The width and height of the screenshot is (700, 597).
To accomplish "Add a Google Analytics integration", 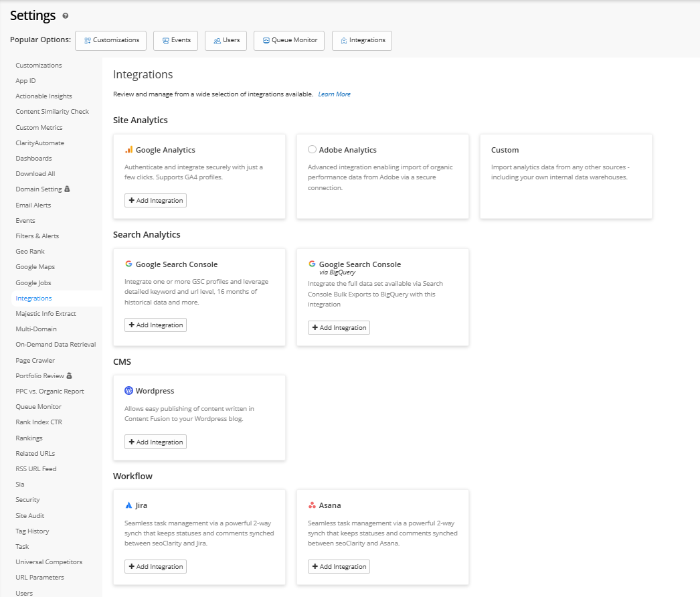I will 155,201.
